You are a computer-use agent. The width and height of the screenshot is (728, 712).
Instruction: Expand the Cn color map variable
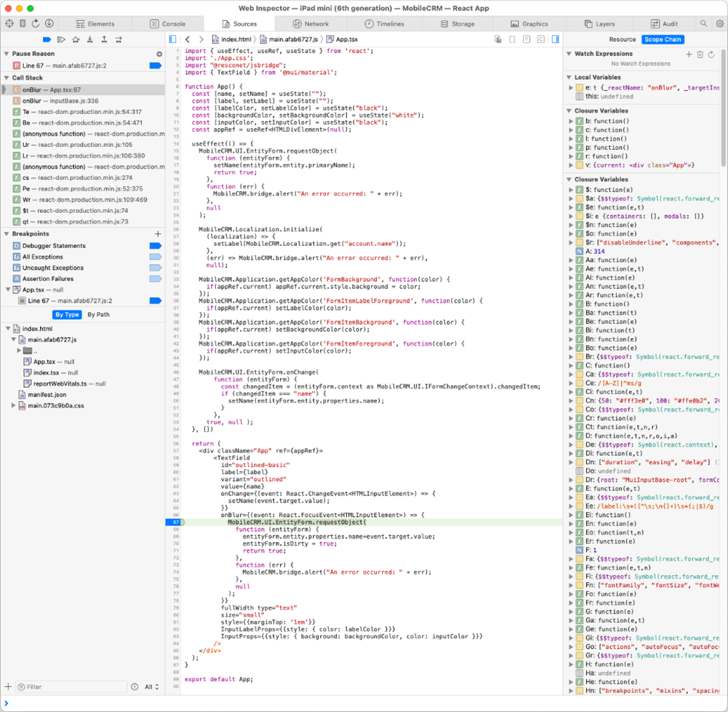click(571, 400)
